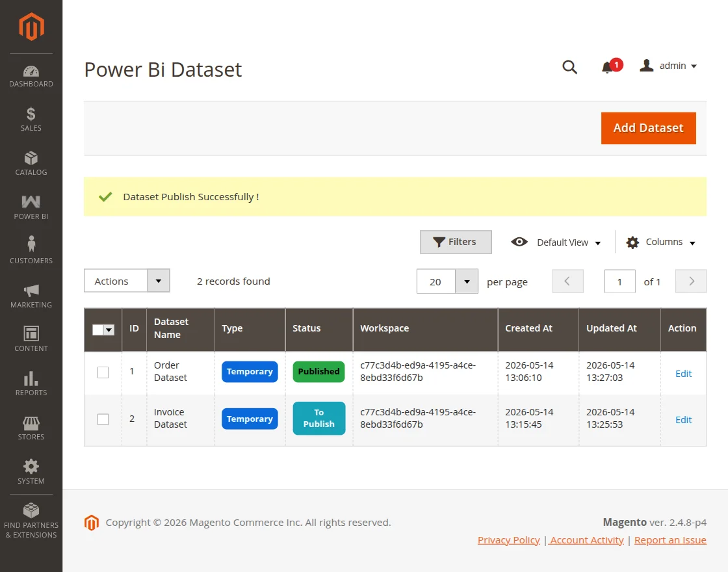The width and height of the screenshot is (728, 572).
Task: Sort by the Workspace column header
Action: [425, 329]
